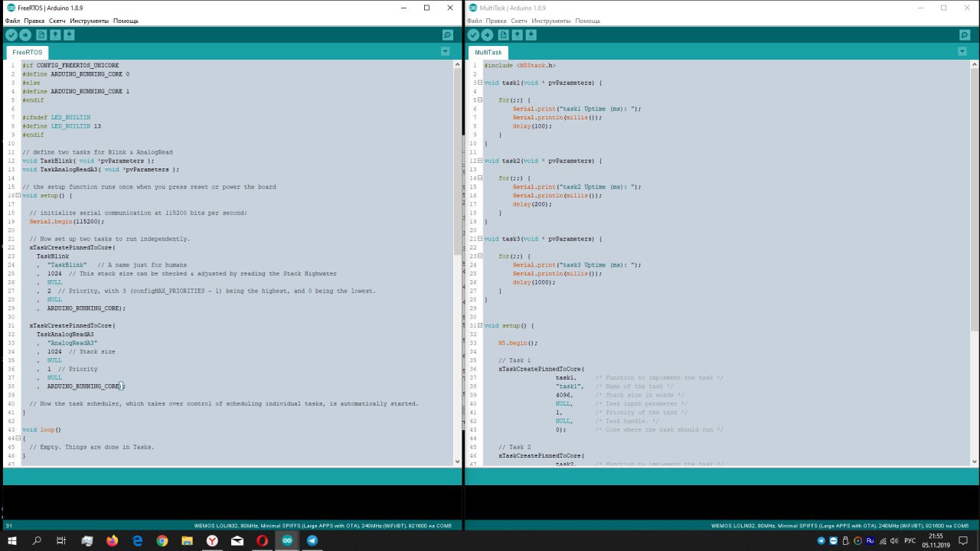Open Serial Monitor in MultiTask window

(965, 35)
